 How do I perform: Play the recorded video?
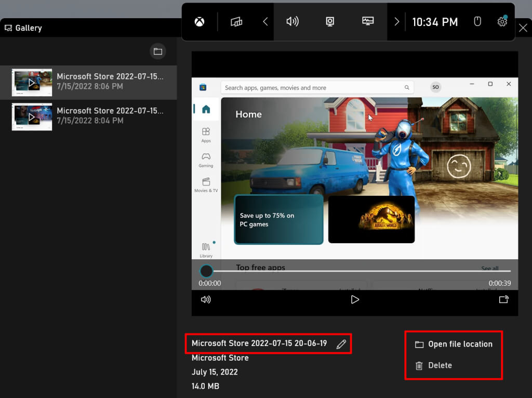pyautogui.click(x=355, y=299)
